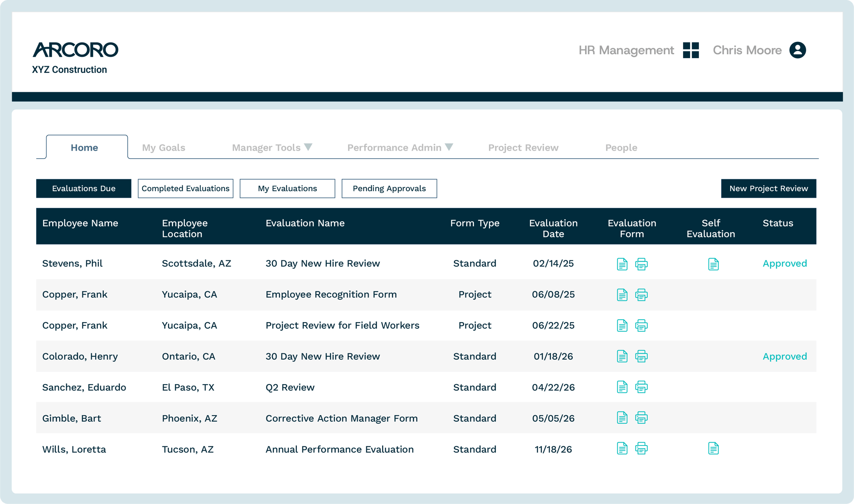Open the Performance Admin menu label
The image size is (854, 504).
pyautogui.click(x=394, y=148)
